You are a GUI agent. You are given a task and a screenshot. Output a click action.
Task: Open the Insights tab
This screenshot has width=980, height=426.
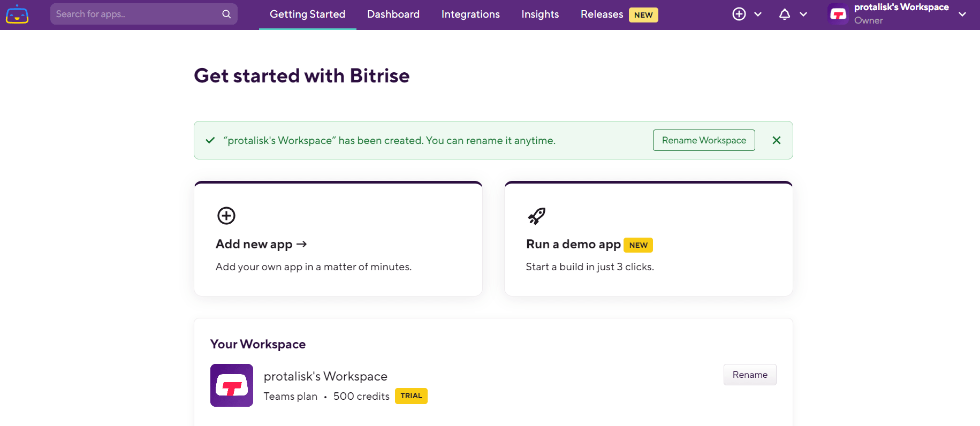(540, 14)
